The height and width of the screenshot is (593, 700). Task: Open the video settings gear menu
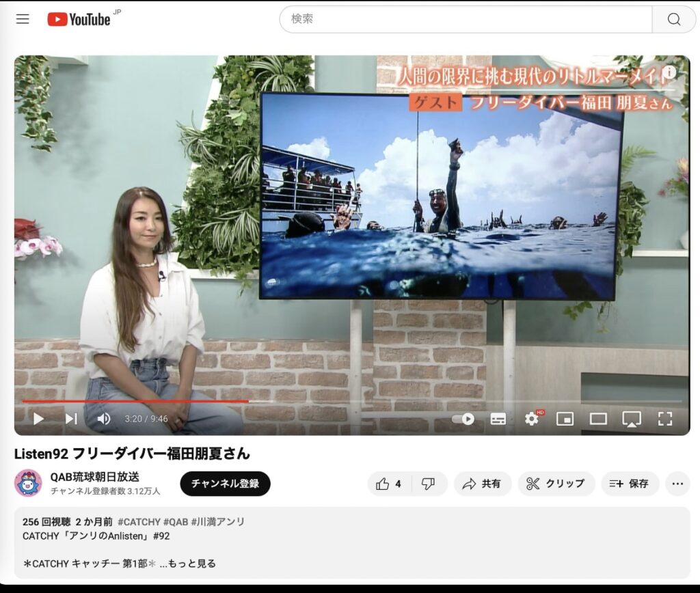(532, 419)
